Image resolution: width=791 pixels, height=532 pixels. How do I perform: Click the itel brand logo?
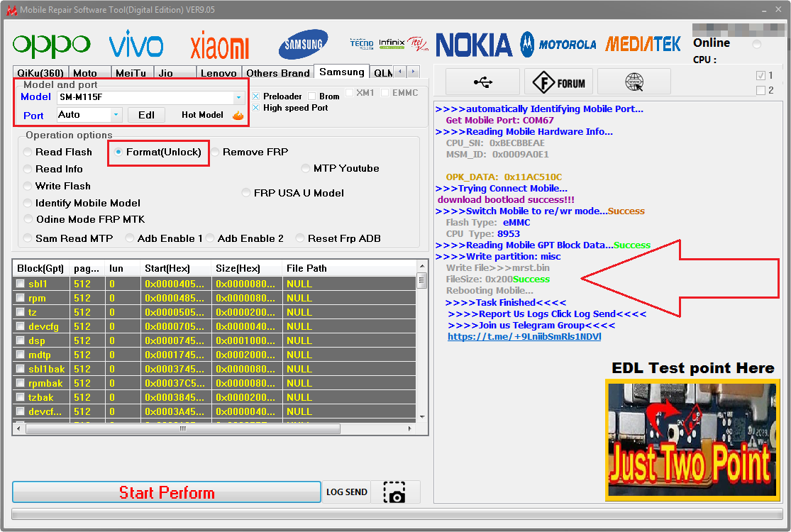pos(417,44)
